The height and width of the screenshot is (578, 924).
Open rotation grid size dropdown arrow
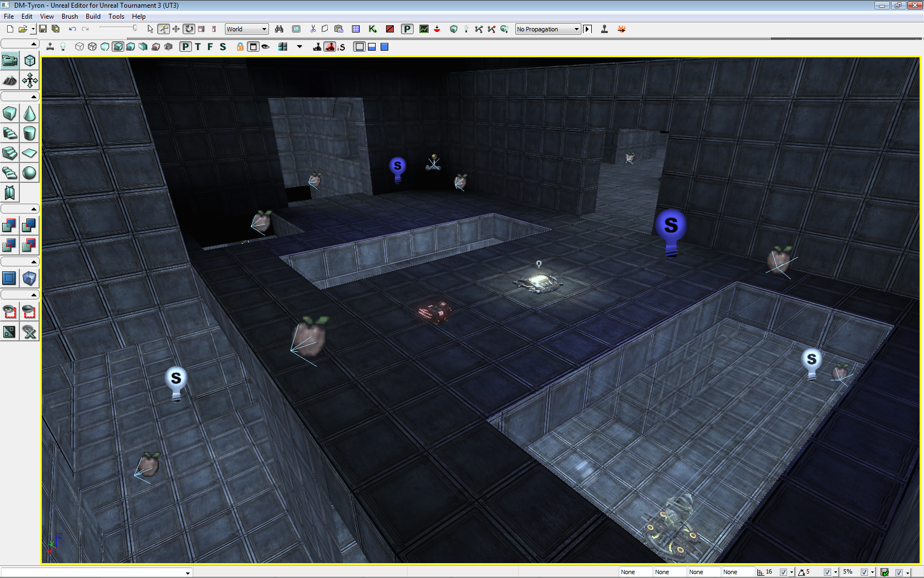point(835,572)
